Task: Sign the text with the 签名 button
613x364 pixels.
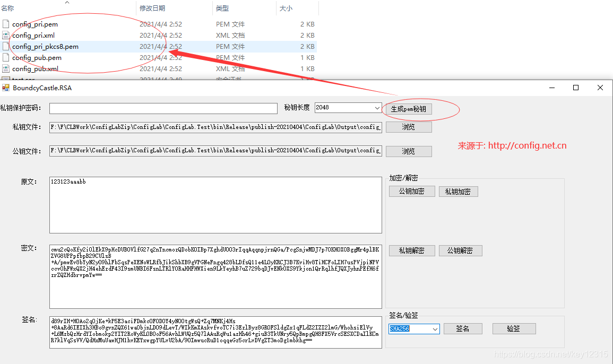Action: (x=462, y=328)
